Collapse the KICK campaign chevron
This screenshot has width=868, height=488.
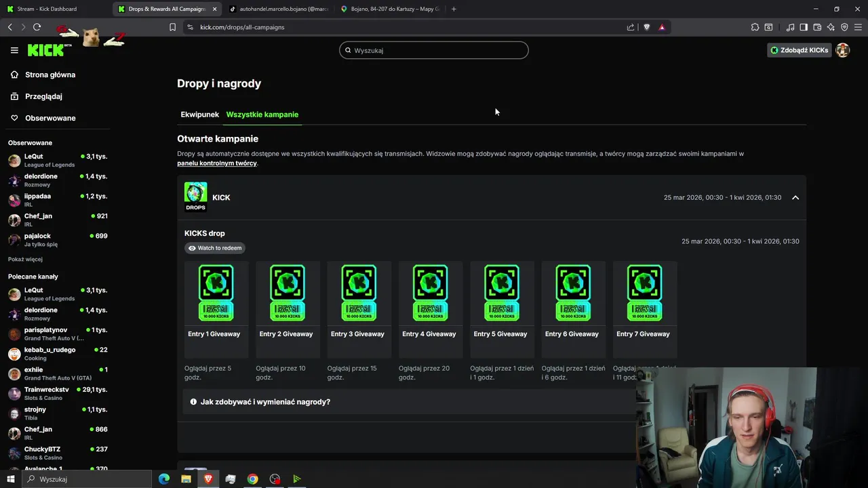795,197
